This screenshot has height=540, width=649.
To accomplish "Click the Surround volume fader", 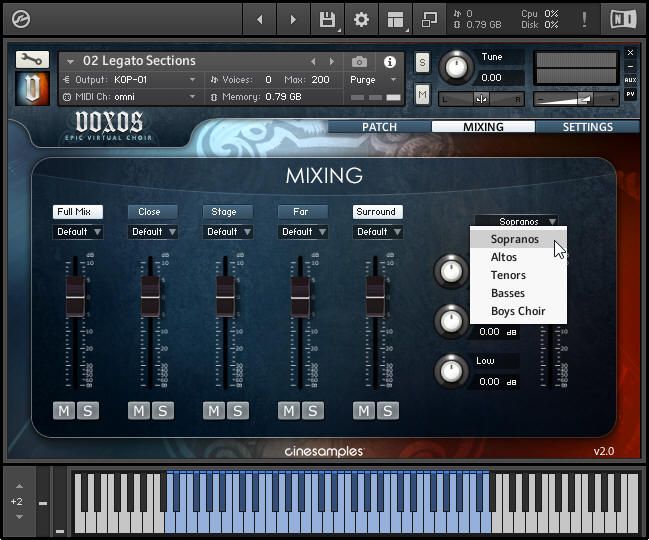I will pyautogui.click(x=375, y=297).
